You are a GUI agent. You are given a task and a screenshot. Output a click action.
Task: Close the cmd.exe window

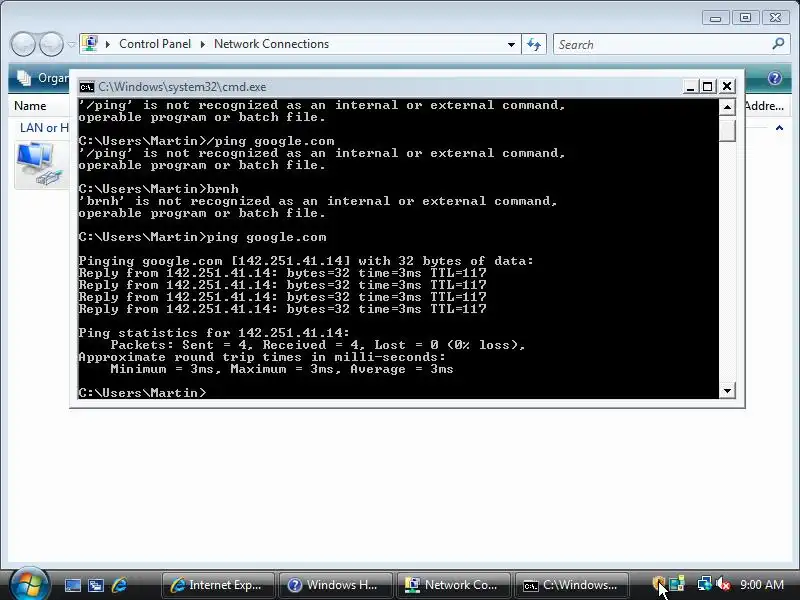727,87
